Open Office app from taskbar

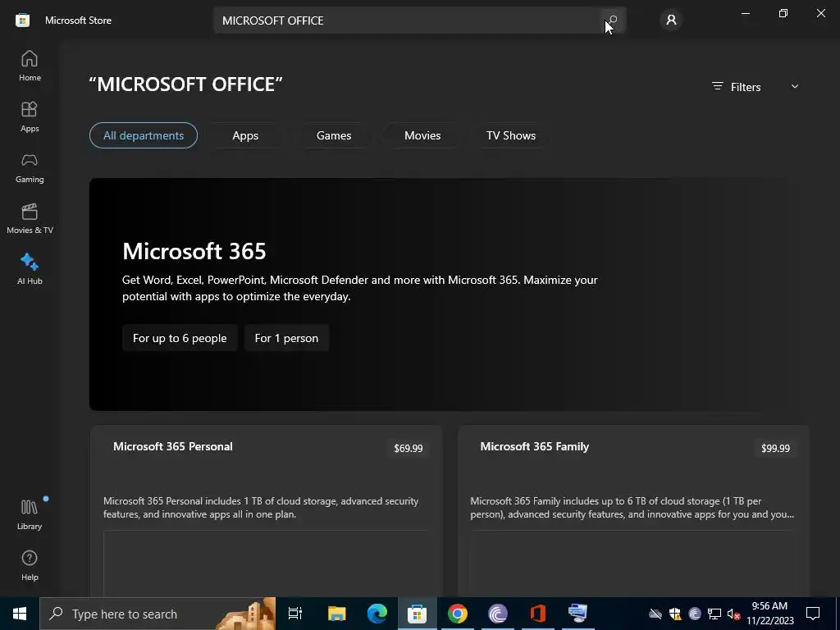coord(538,614)
